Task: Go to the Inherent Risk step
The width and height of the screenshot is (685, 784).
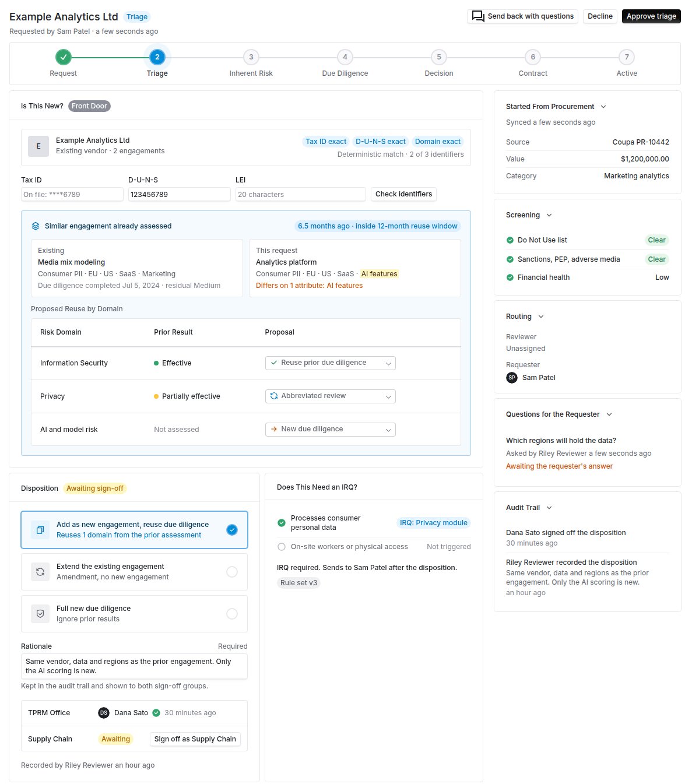Action: coord(251,57)
